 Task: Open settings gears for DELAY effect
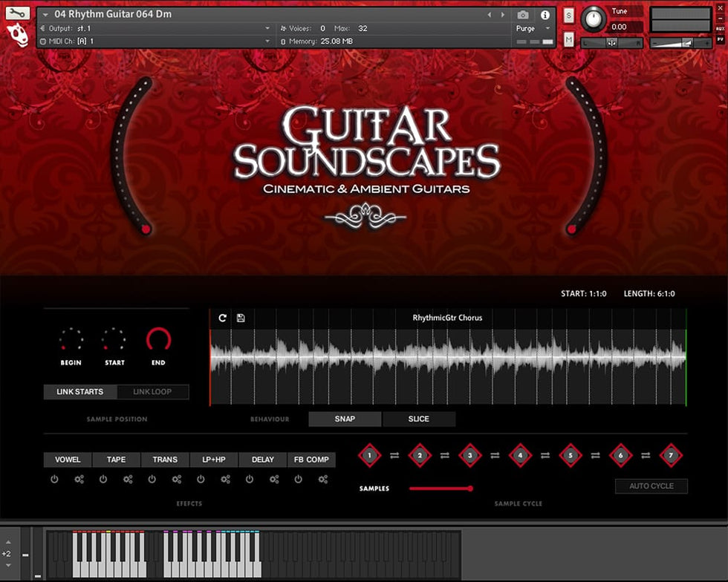pyautogui.click(x=274, y=480)
